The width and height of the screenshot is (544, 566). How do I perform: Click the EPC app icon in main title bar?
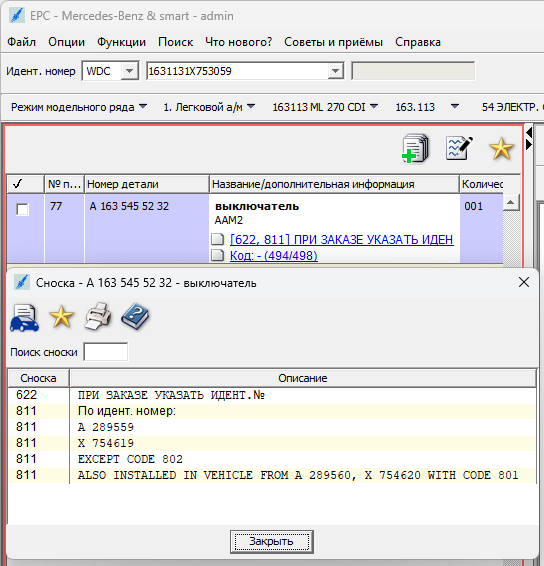point(17,16)
